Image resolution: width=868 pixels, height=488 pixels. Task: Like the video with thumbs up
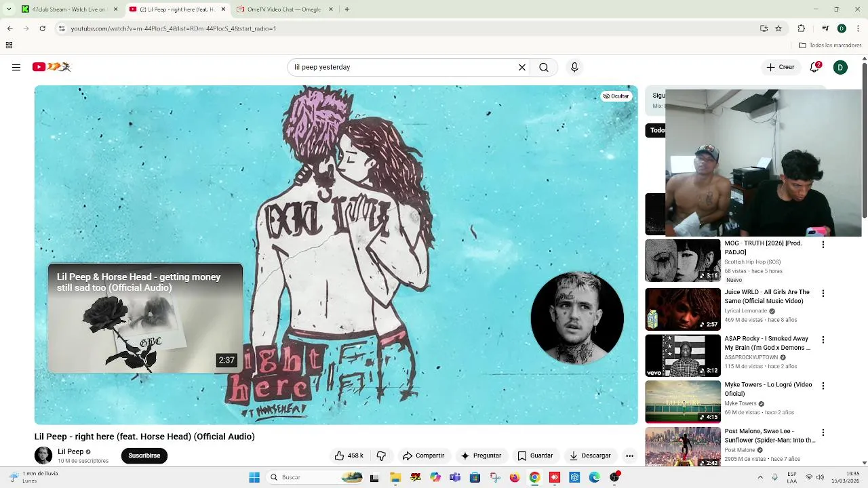(349, 455)
